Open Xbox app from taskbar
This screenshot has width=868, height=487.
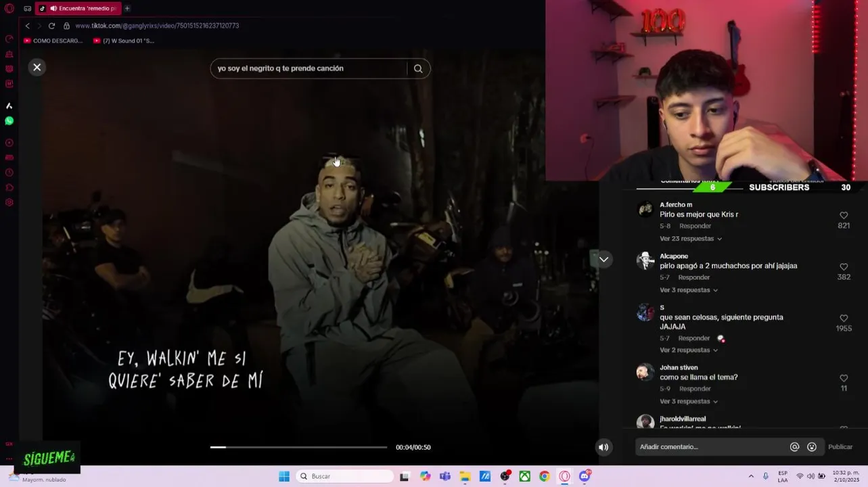pos(524,476)
